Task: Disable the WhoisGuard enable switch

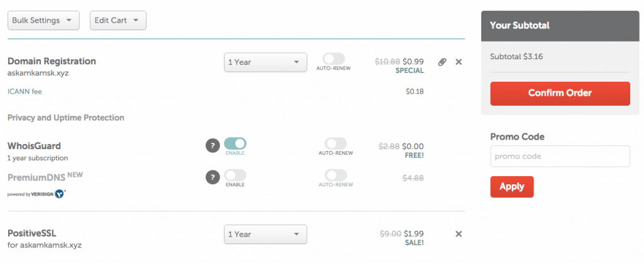Action: click(235, 143)
